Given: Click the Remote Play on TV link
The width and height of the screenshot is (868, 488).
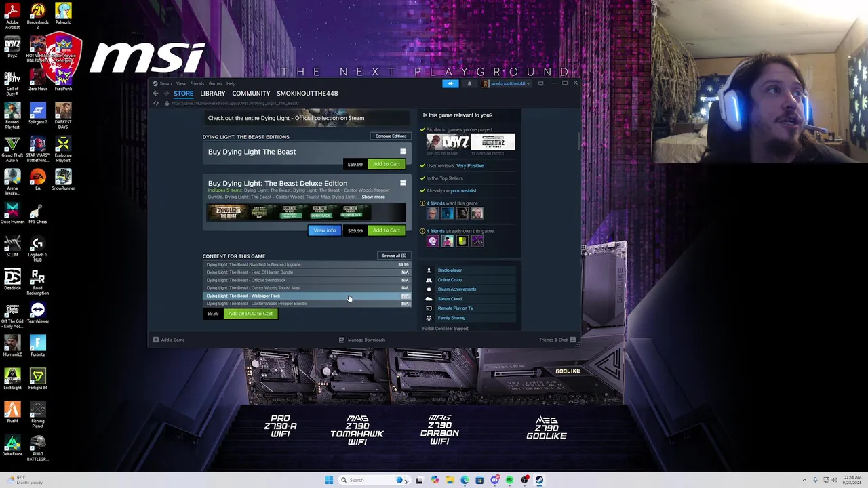Looking at the screenshot, I should [456, 308].
